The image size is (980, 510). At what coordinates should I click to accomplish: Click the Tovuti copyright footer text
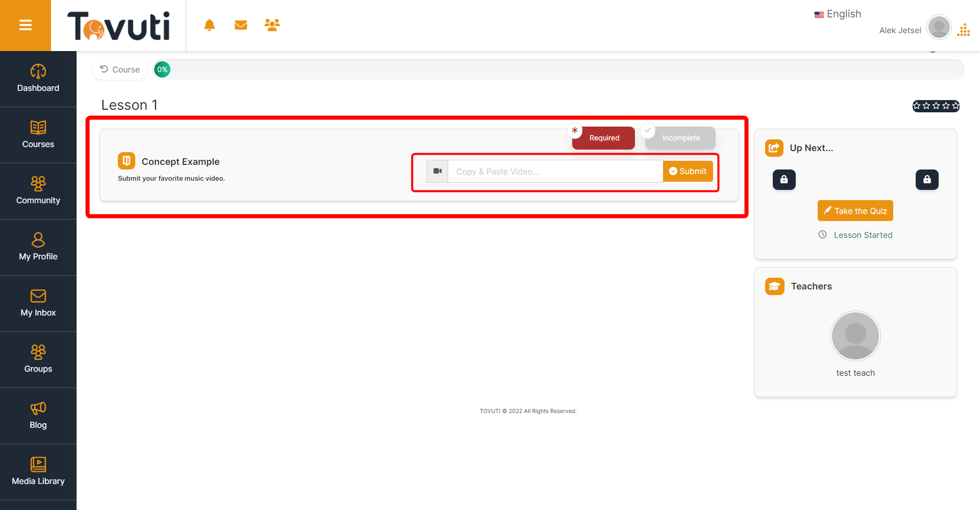coord(528,411)
